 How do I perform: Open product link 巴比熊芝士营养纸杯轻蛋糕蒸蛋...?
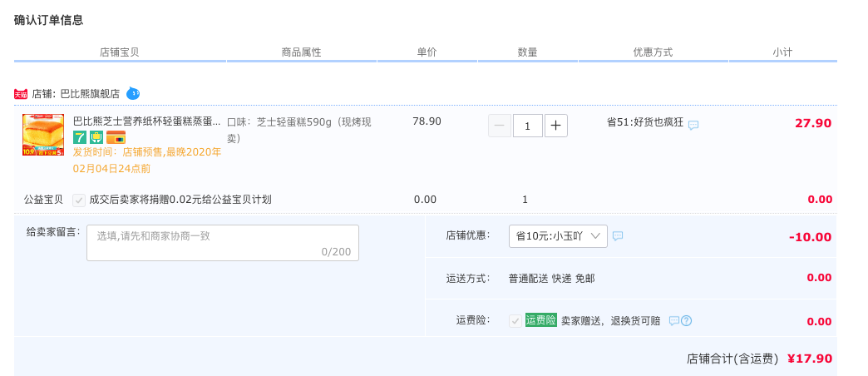[x=146, y=121]
